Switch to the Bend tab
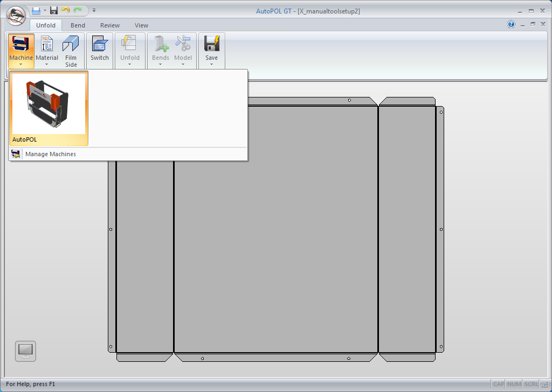The width and height of the screenshot is (552, 392). (78, 25)
